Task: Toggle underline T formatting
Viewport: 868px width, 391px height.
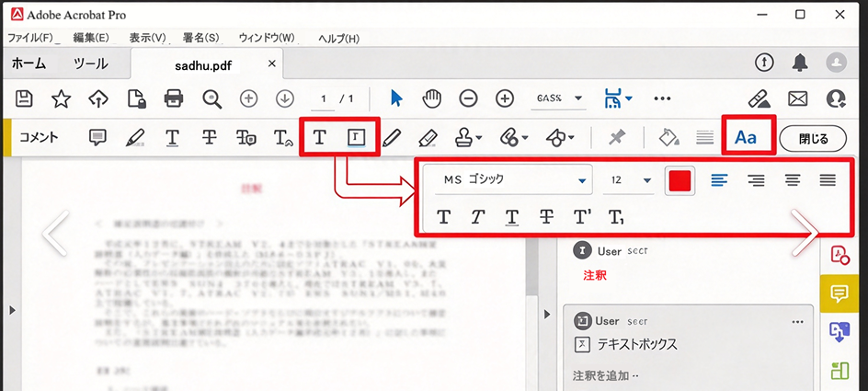Action: pos(512,218)
